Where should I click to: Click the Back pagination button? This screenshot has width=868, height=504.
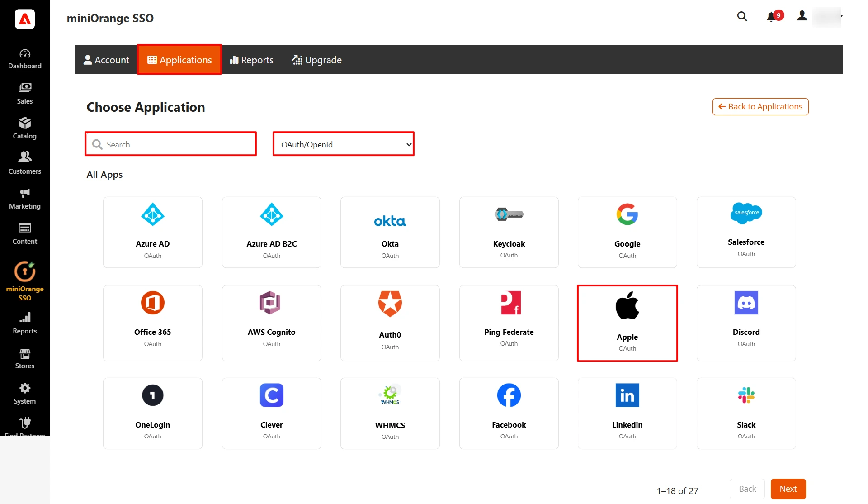[747, 489]
